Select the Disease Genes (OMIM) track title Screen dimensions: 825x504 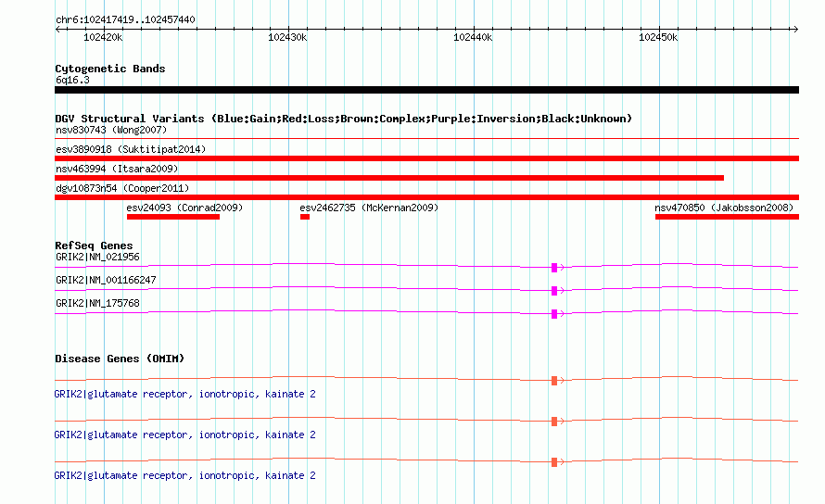click(x=120, y=359)
